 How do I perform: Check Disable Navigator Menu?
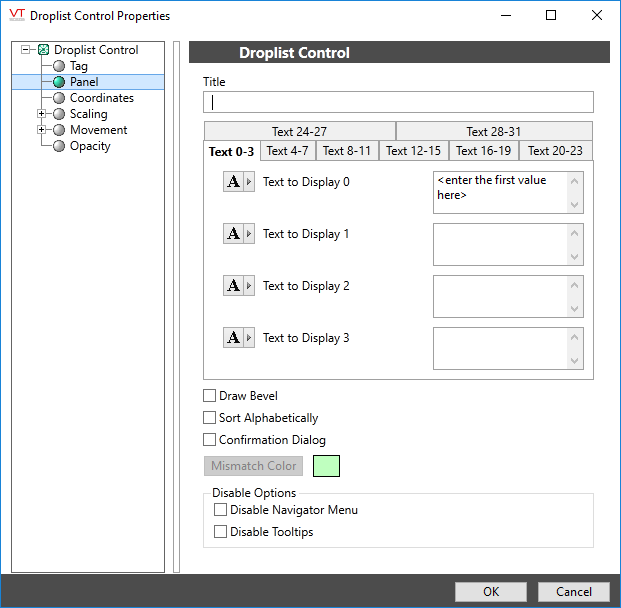pos(221,510)
